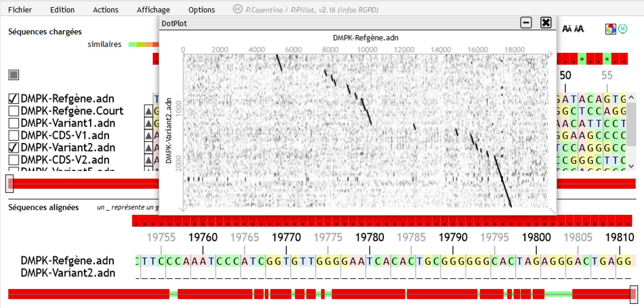Click the increase font size icon
Image resolution: width=644 pixels, height=308 pixels.
(x=579, y=29)
